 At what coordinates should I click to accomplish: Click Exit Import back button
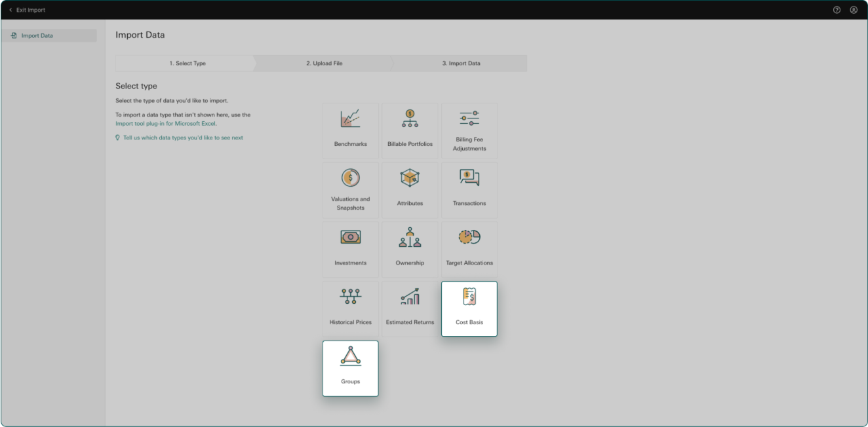[28, 10]
